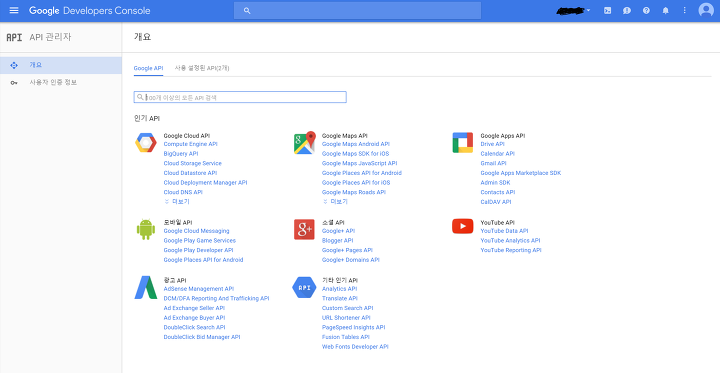Open BigQuery API link
The image size is (720, 373).
[181, 154]
